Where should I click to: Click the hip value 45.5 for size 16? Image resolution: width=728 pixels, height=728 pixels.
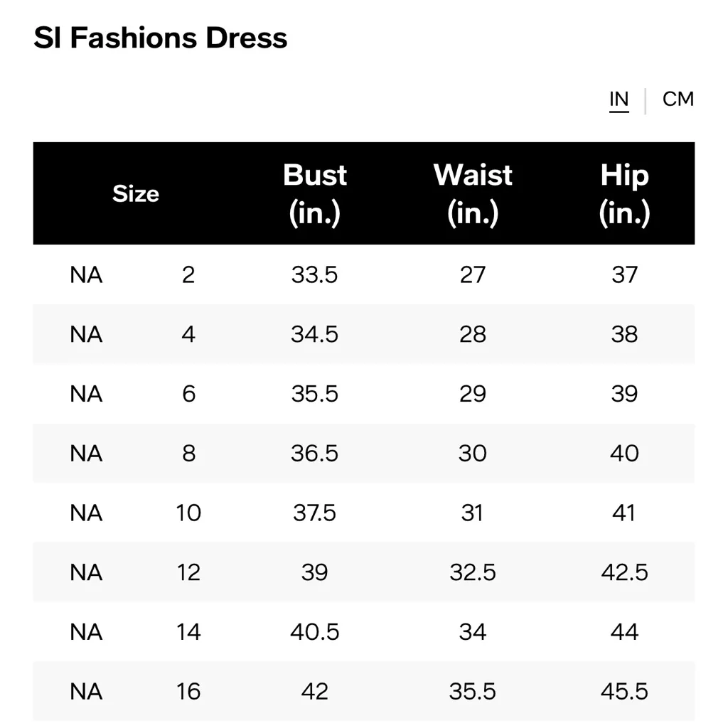(x=624, y=691)
